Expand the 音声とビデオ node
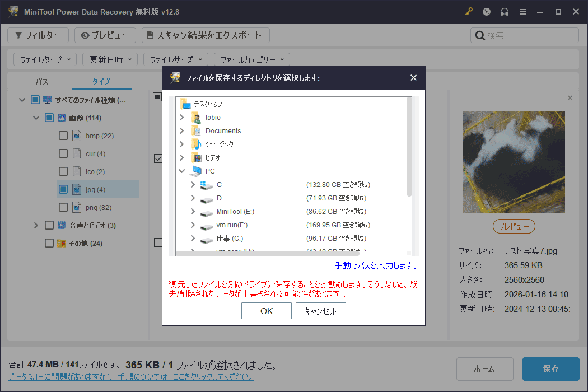 (36, 225)
